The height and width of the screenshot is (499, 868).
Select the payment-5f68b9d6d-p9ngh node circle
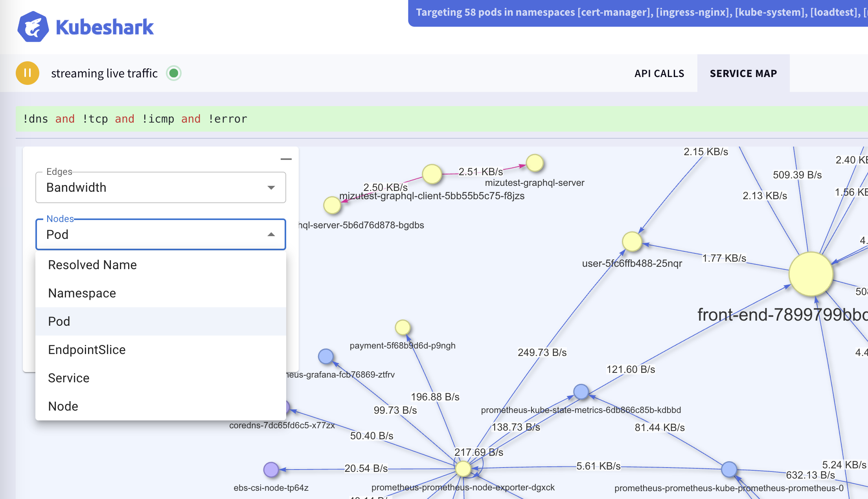coord(403,327)
